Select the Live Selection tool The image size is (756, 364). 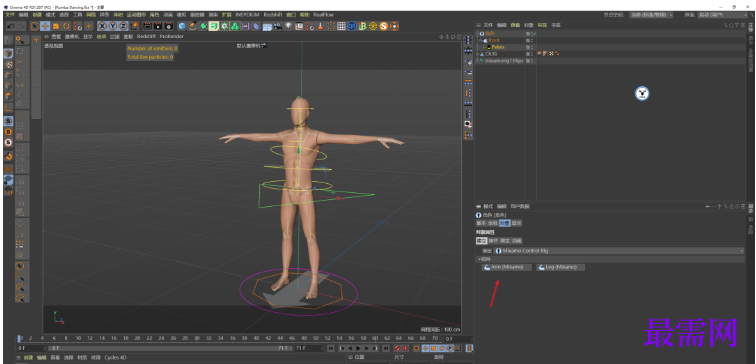(34, 26)
